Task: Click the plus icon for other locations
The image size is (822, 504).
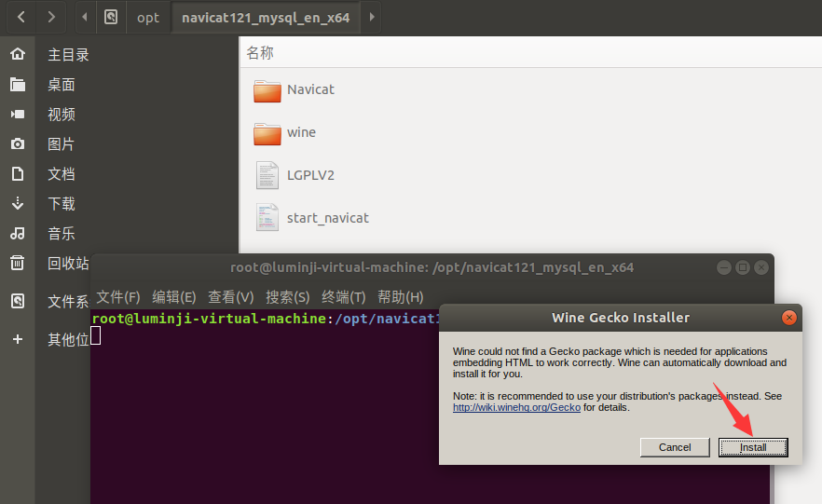Action: tap(18, 339)
